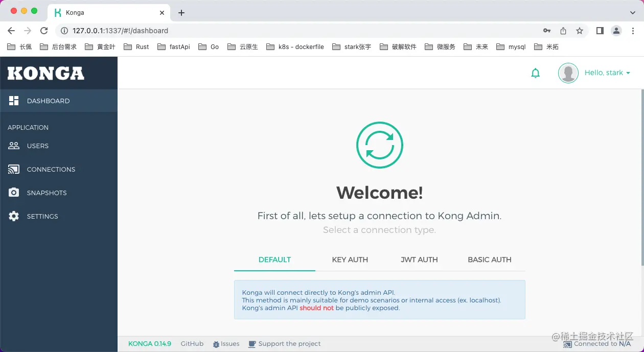Click the bug icon beside Issues

pos(216,344)
